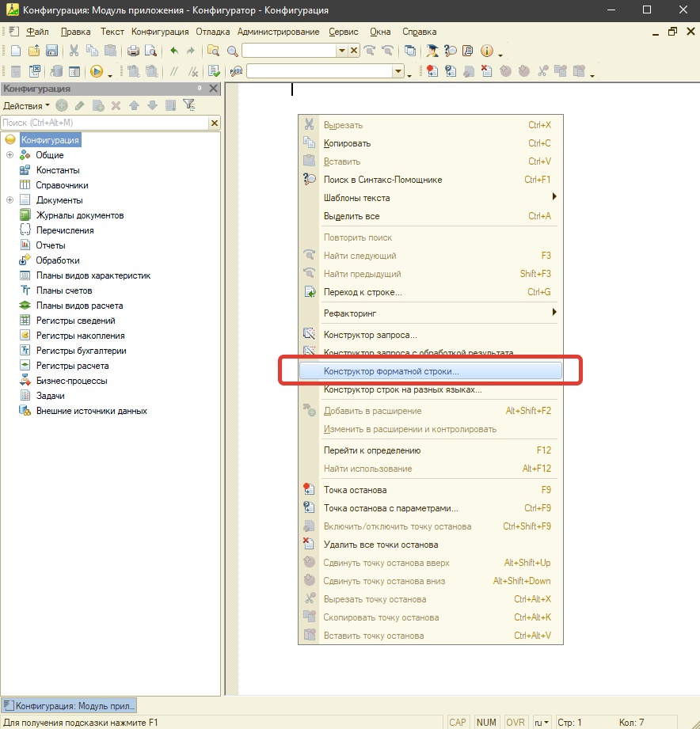This screenshot has width=700, height=729.
Task: Click the Syntax check icon with green checkmark
Action: 214,71
